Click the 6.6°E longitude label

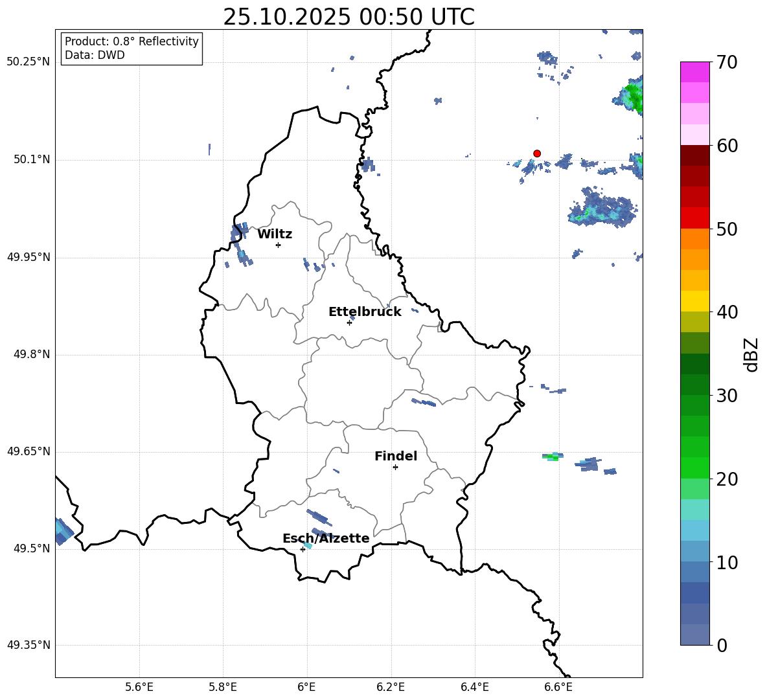pyautogui.click(x=558, y=687)
